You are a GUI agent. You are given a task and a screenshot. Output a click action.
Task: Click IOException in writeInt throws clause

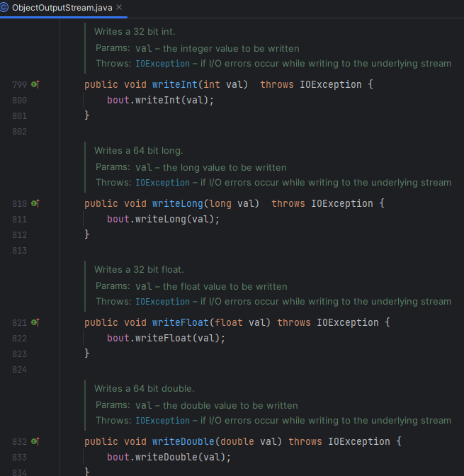tap(331, 84)
